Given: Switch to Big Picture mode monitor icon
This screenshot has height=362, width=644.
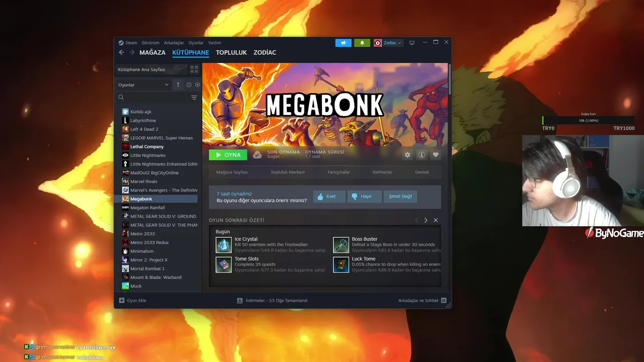Looking at the screenshot, I should tap(412, 43).
